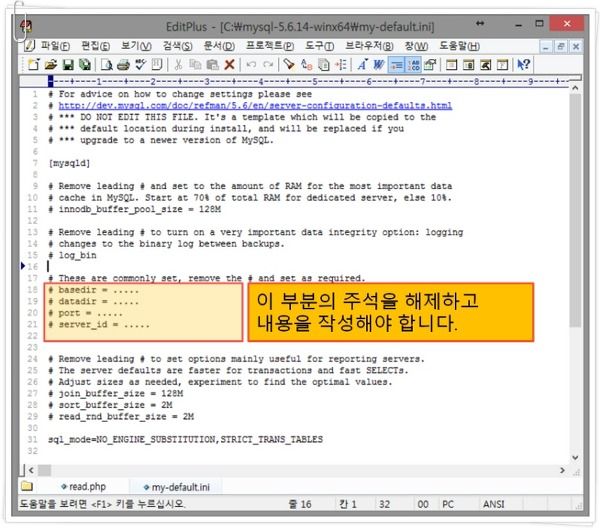Click the Copy icon
The width and height of the screenshot is (600, 530).
point(195,65)
